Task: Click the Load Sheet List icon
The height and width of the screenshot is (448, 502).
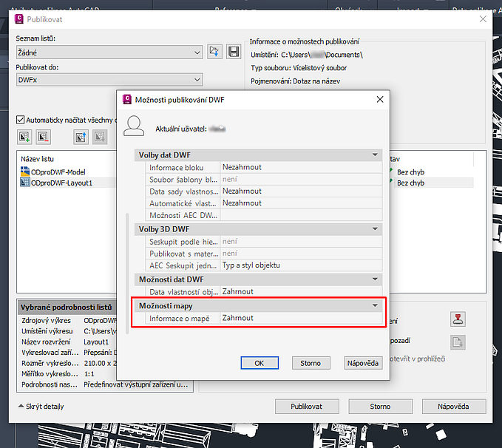Action: (x=214, y=52)
